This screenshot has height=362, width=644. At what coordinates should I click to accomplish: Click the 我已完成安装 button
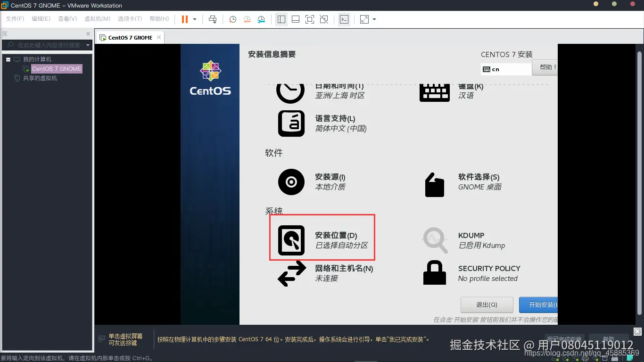pos(564,338)
